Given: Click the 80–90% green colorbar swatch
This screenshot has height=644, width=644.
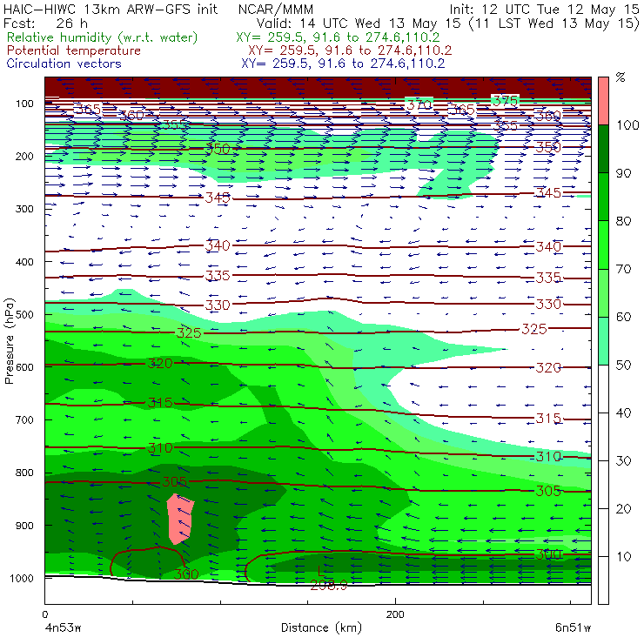Looking at the screenshot, I should tap(603, 197).
